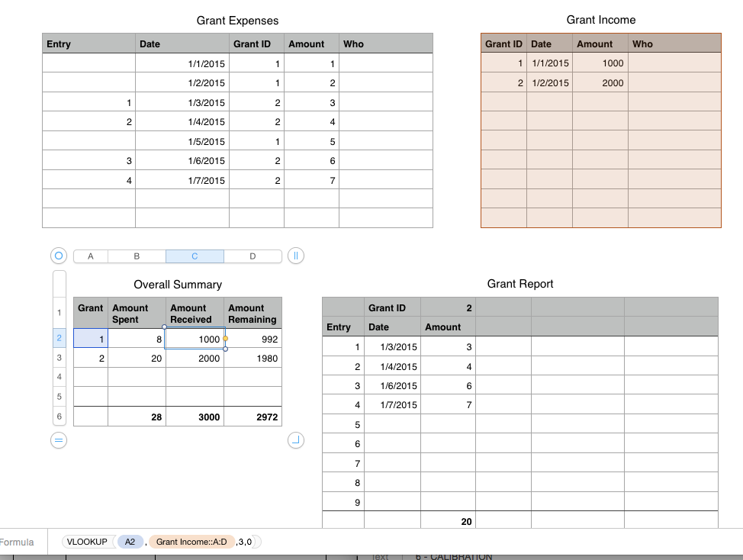Click the add-column button beside column D
Screen dimensions: 743x560
[x=295, y=256]
